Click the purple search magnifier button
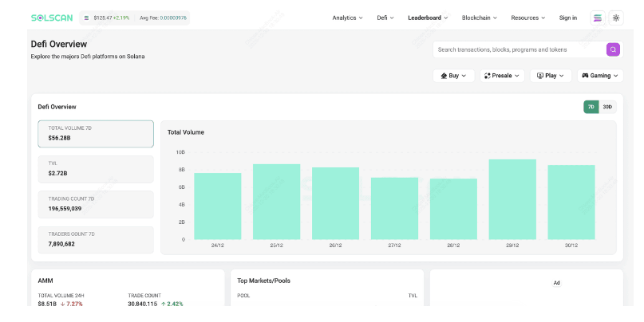644x322 pixels. pos(613,49)
